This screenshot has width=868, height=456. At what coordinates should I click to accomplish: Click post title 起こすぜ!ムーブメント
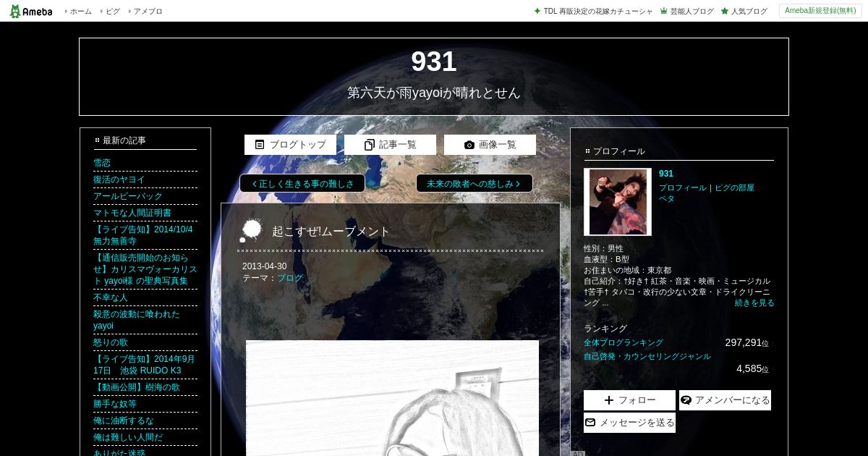331,232
